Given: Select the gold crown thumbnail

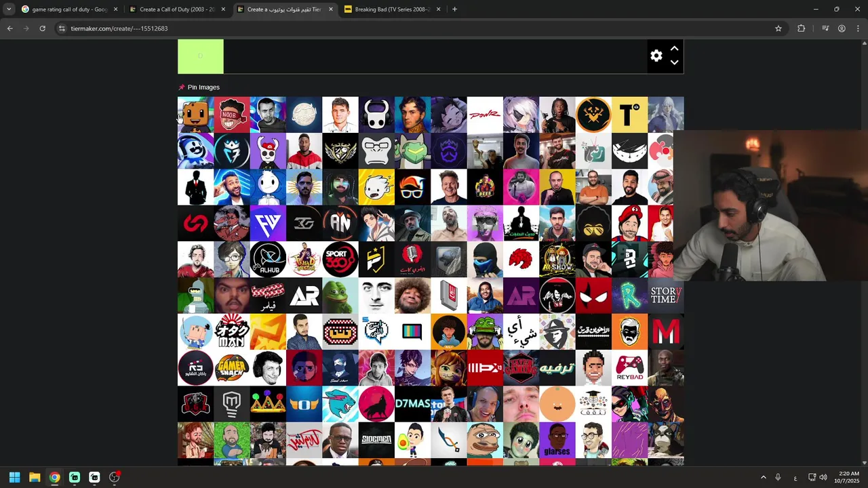Looking at the screenshot, I should tap(268, 404).
